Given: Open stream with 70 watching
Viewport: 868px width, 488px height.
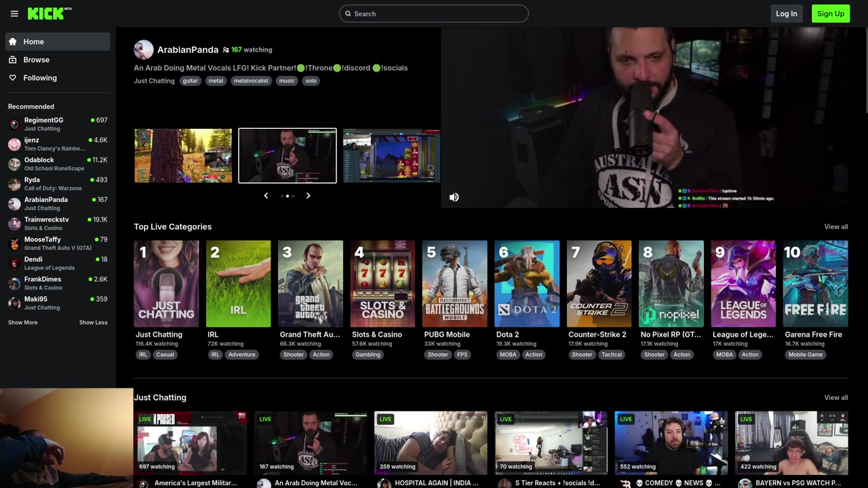Looking at the screenshot, I should click(551, 443).
